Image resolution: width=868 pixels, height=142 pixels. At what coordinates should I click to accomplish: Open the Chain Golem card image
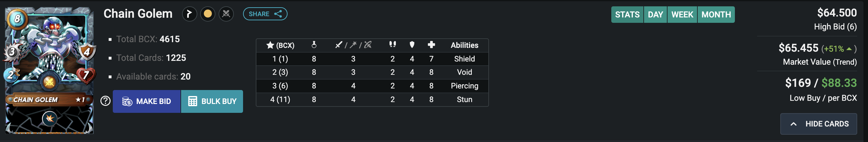50,70
